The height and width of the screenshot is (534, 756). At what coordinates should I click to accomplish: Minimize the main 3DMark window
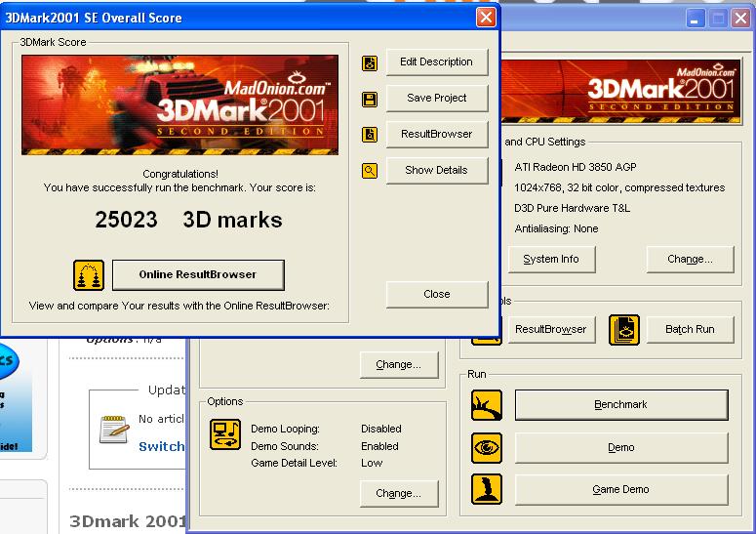696,19
